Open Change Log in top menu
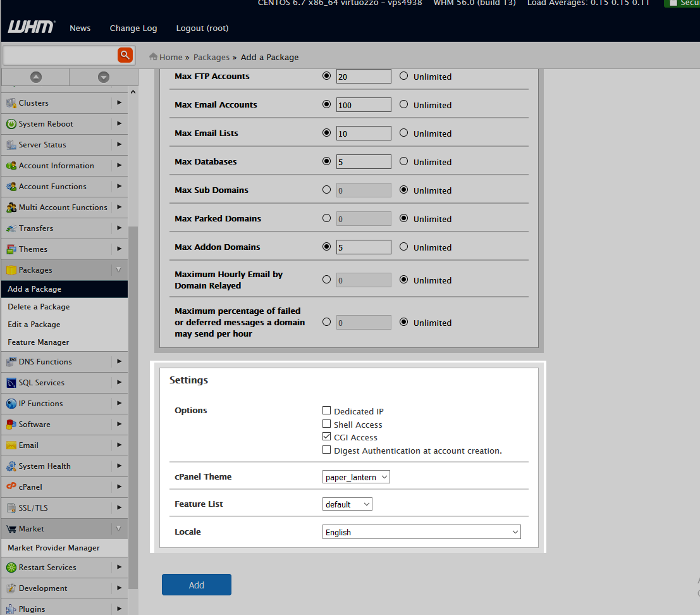 point(133,28)
